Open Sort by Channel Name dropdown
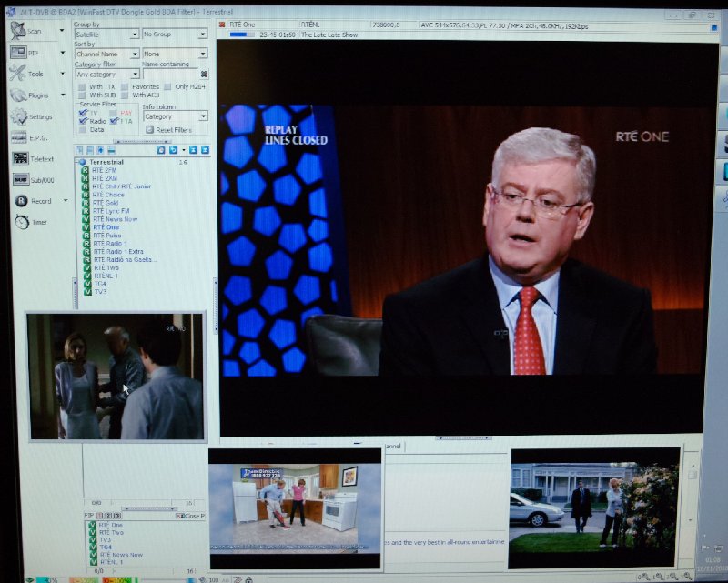 pos(106,54)
